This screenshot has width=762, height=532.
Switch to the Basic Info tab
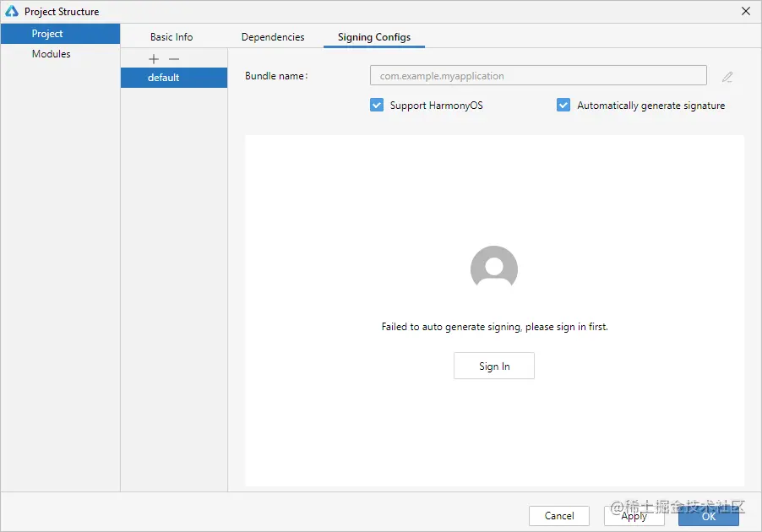coord(171,37)
